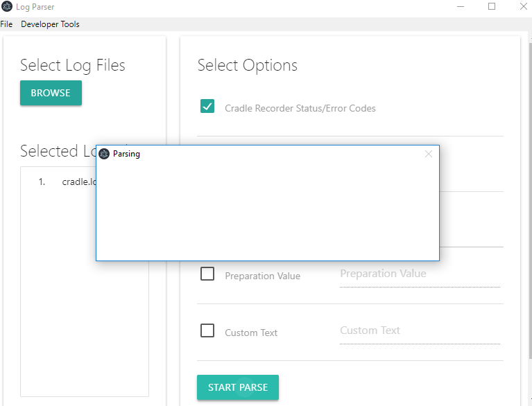Click the Parsing dialog title text

(126, 154)
